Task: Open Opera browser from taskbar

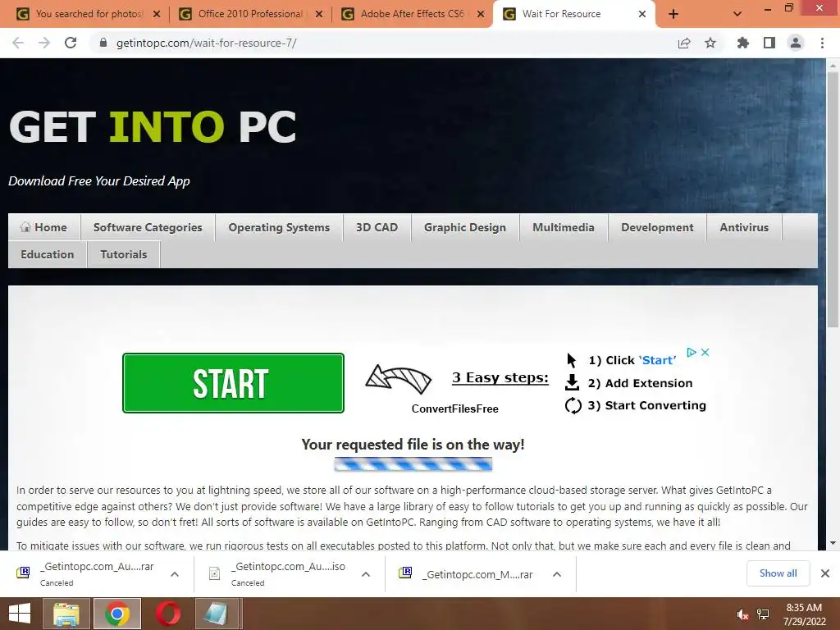Action: coord(167,614)
